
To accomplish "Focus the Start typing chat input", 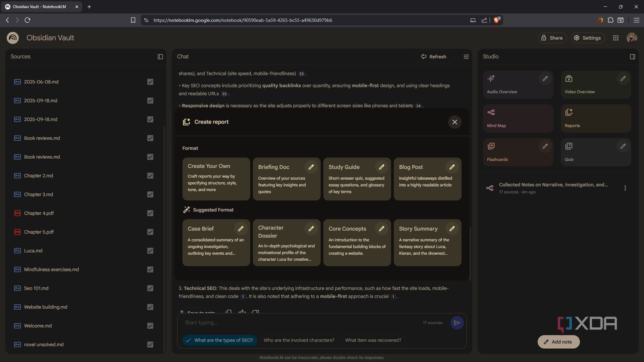I will pos(301,323).
